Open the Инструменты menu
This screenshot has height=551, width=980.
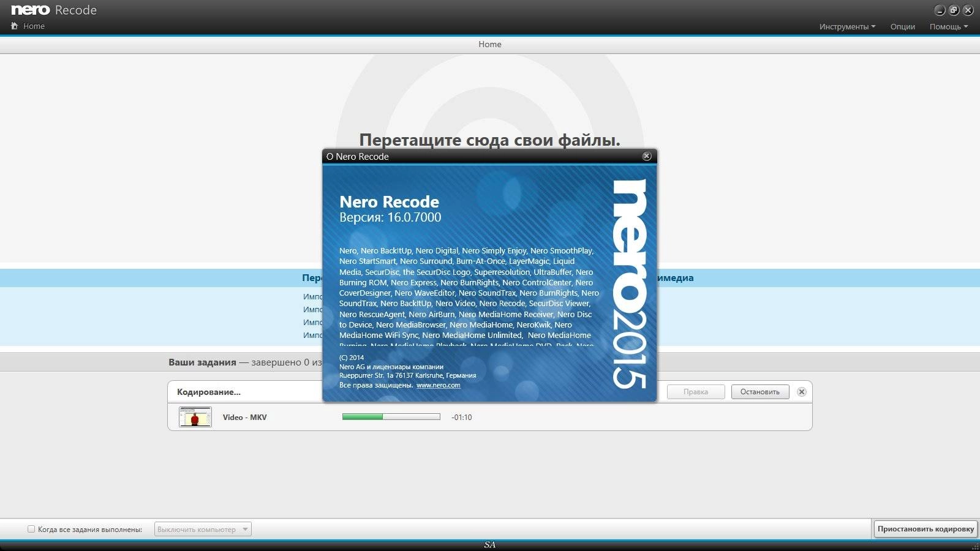pos(847,26)
